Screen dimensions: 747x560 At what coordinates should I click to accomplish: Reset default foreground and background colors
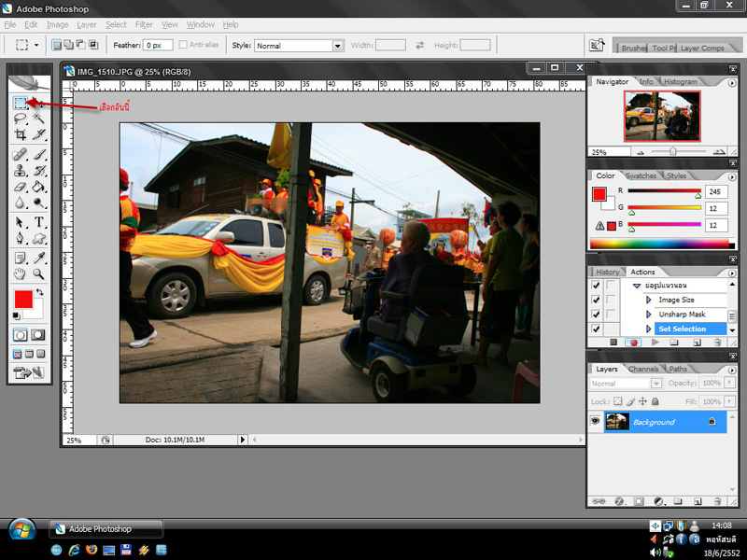pos(17,315)
